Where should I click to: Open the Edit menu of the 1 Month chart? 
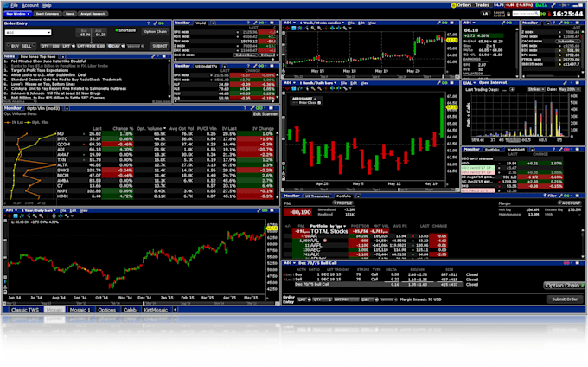point(354,83)
